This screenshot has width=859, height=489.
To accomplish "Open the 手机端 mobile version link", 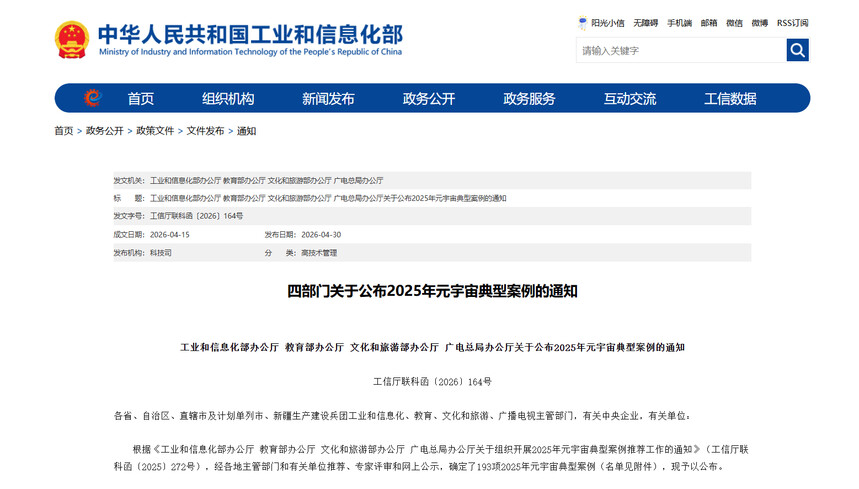I will click(679, 23).
